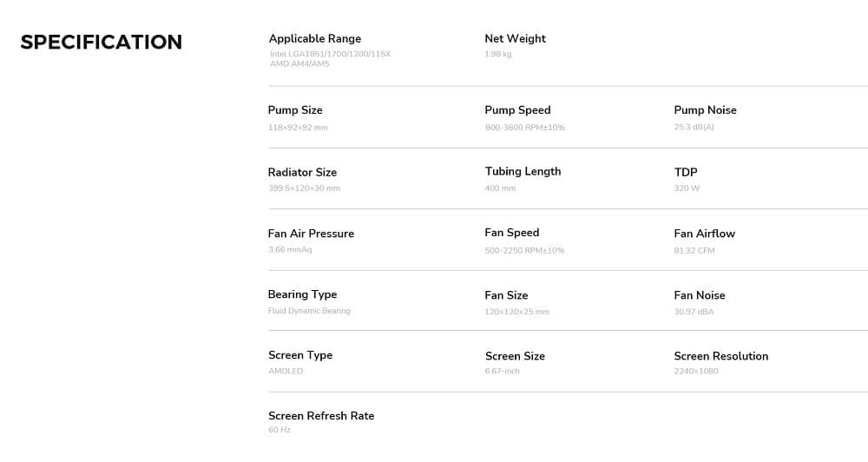Select the Fluid Dynamic Bearing text
This screenshot has width=868, height=462.
click(x=309, y=311)
